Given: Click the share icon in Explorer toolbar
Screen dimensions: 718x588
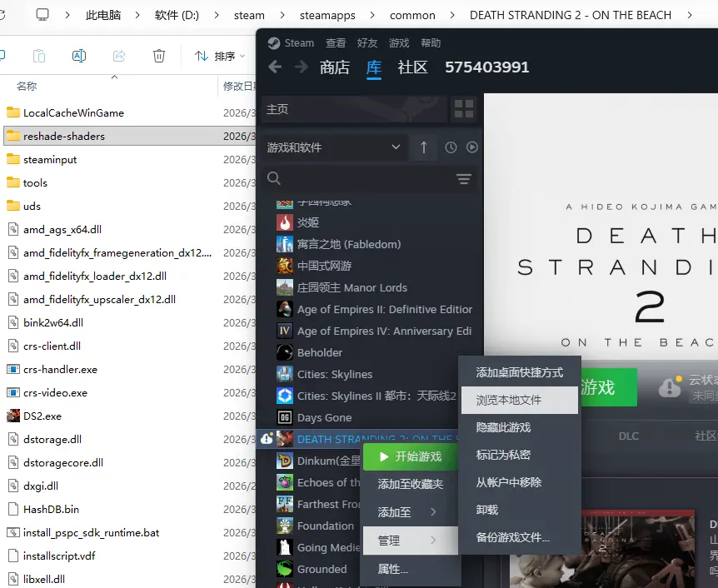Looking at the screenshot, I should 119,56.
